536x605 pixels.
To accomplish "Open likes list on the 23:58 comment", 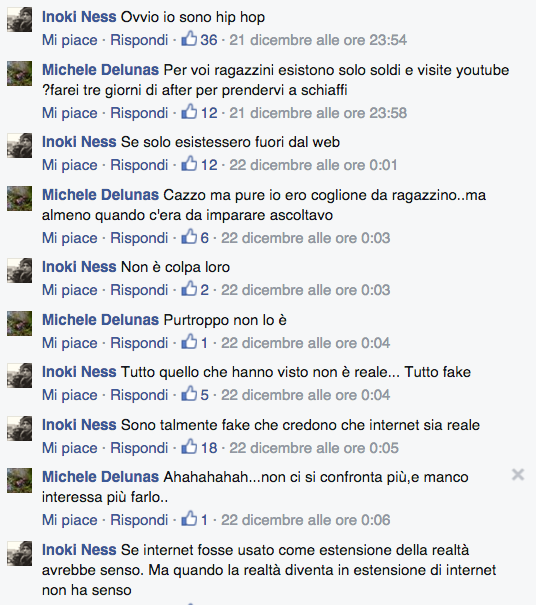I will [x=199, y=113].
